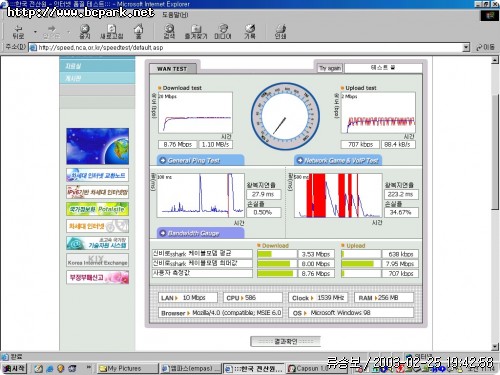Go to the Home page icon

pos(139,31)
